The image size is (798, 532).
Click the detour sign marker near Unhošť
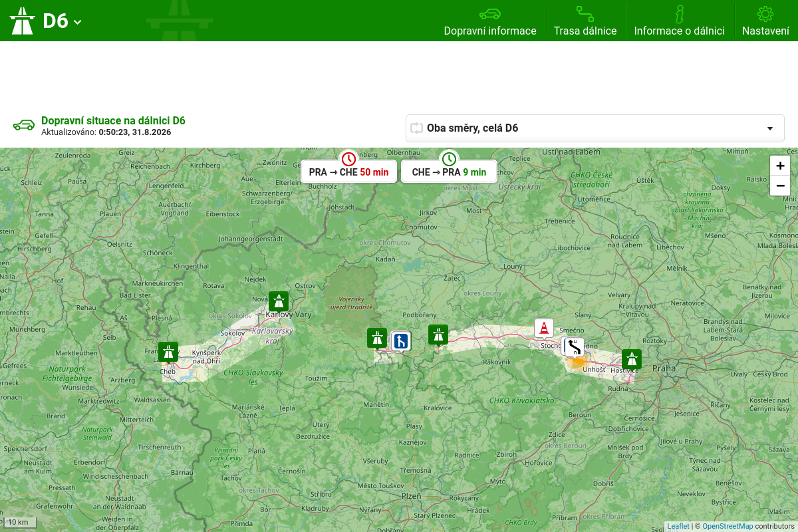click(x=573, y=348)
